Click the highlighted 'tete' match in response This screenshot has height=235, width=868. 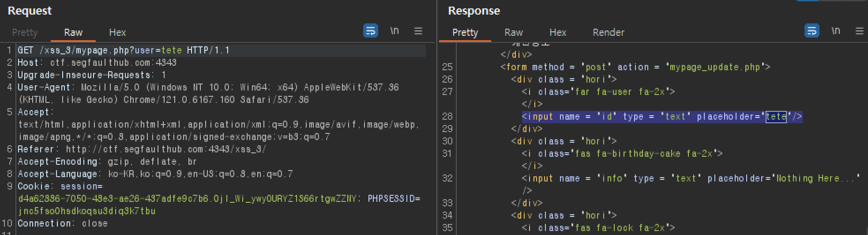click(x=776, y=117)
